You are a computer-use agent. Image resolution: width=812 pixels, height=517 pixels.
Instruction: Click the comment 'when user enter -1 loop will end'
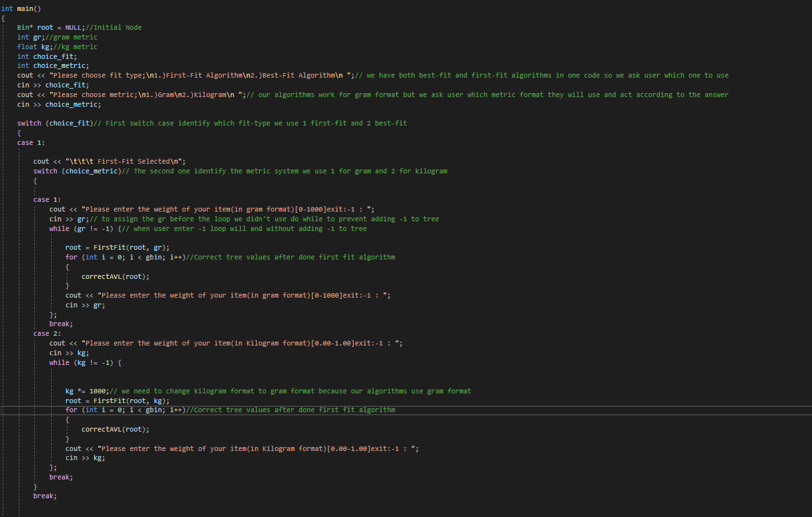pyautogui.click(x=245, y=228)
